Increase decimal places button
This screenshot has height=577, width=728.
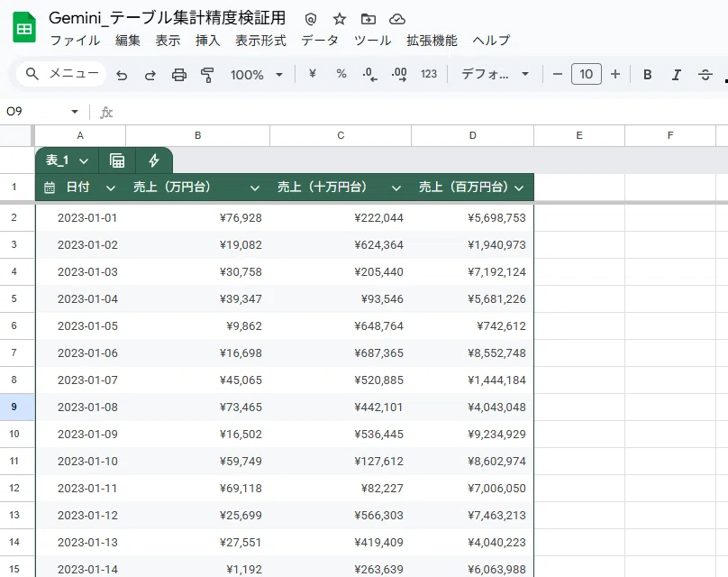pos(399,74)
